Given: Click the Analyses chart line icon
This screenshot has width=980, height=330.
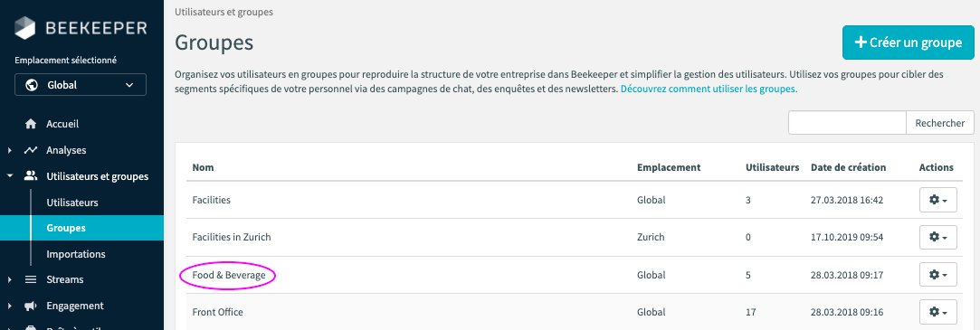Looking at the screenshot, I should pos(31,151).
